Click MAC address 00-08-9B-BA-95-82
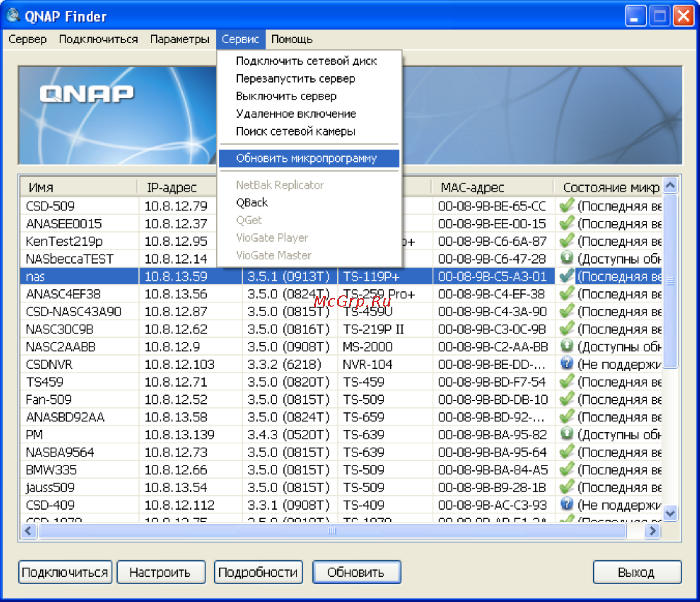The image size is (700, 602). click(492, 435)
